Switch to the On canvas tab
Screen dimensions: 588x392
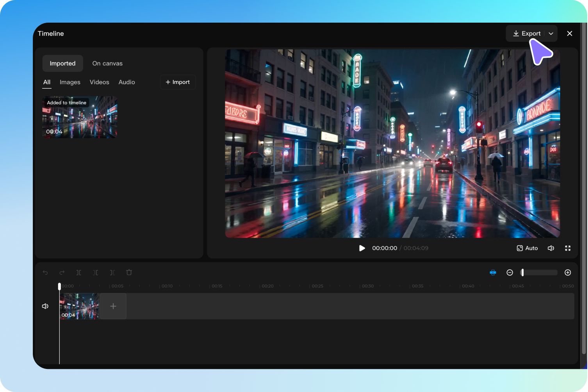107,63
